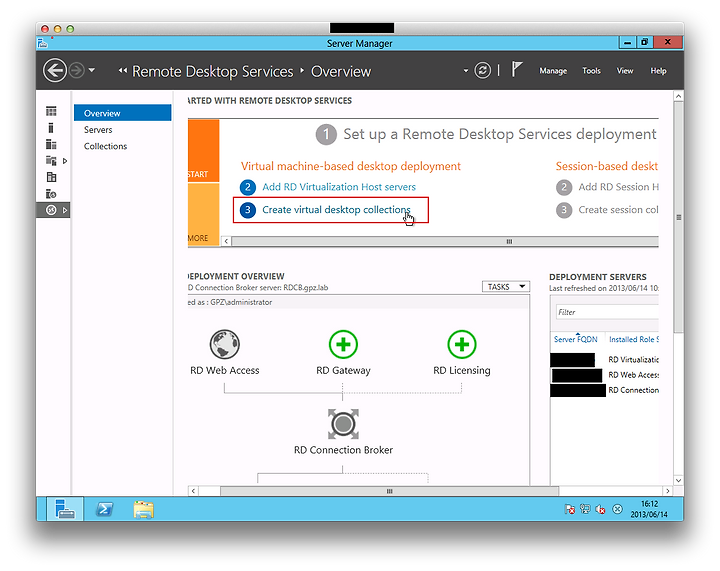Click the circled X tray icon

tap(618, 509)
